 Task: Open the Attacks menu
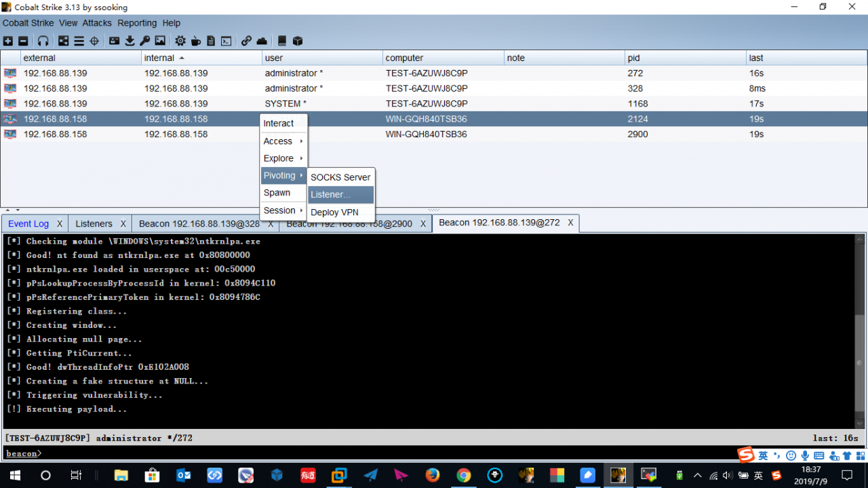[x=97, y=23]
